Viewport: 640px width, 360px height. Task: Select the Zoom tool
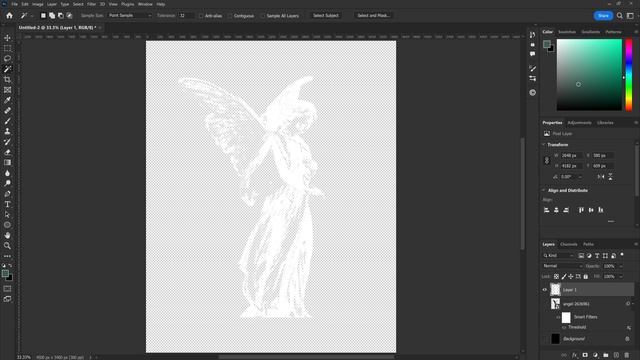7,246
